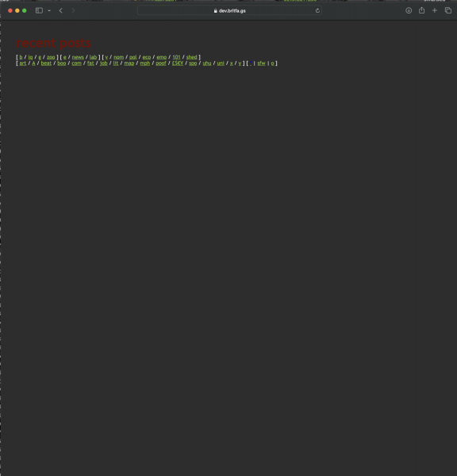Open the shed board link
Image resolution: width=457 pixels, height=476 pixels.
point(191,57)
